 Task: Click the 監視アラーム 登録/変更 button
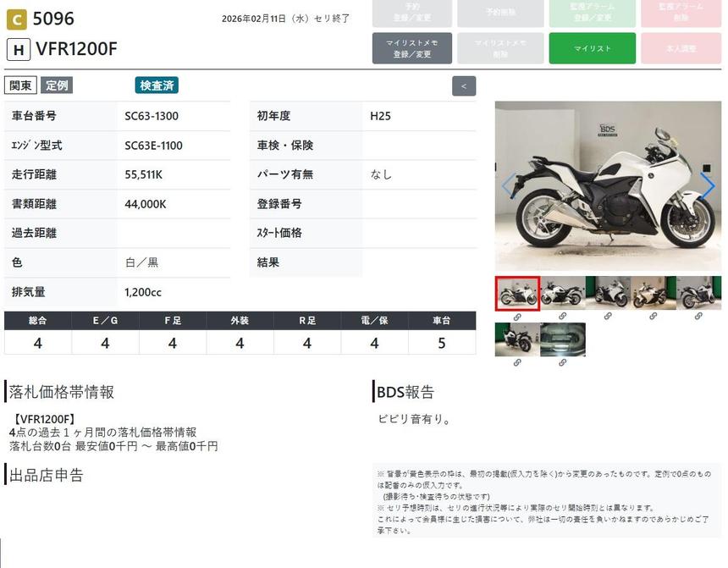point(593,13)
